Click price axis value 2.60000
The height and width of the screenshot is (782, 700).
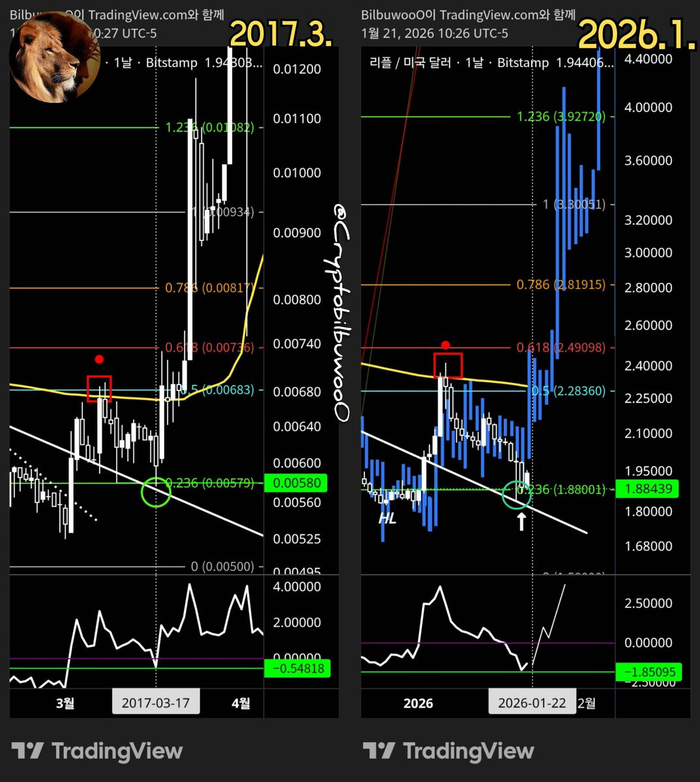(648, 326)
